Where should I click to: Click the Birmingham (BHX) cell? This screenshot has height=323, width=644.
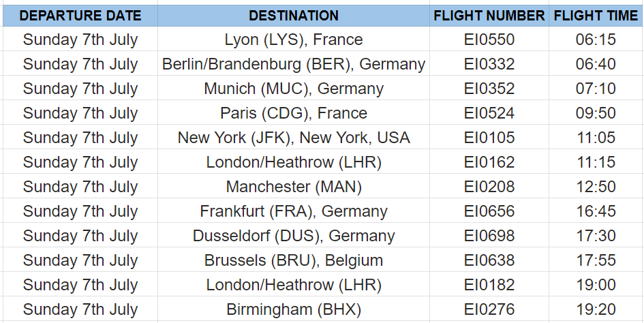pos(294,309)
